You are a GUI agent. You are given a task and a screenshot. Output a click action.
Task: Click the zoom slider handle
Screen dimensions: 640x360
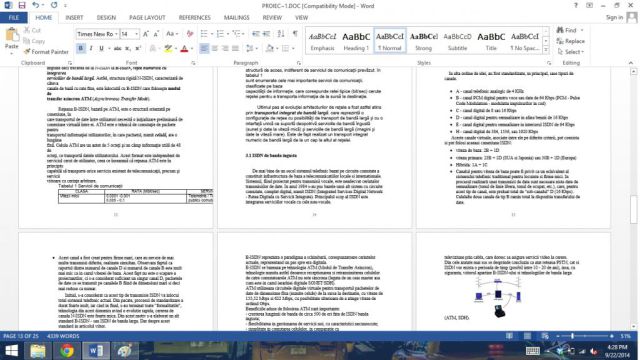[572, 336]
